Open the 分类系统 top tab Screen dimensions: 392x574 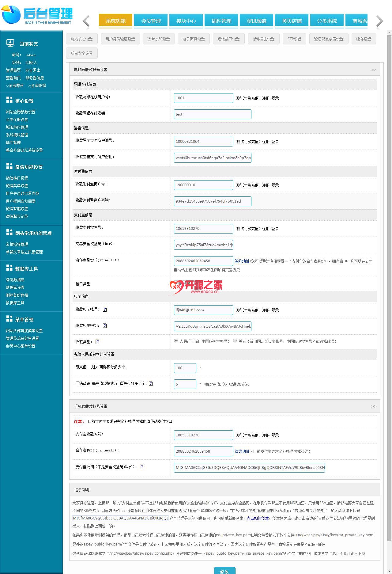(327, 21)
